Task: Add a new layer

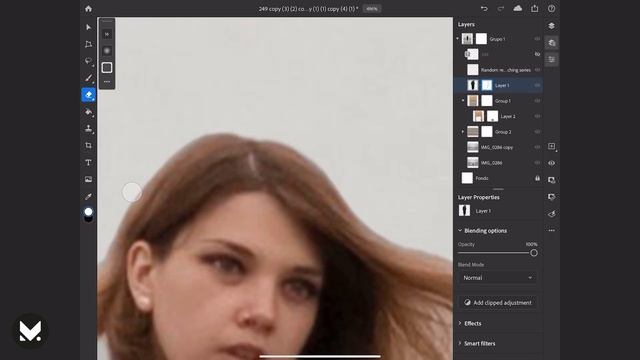Action: 551,146
